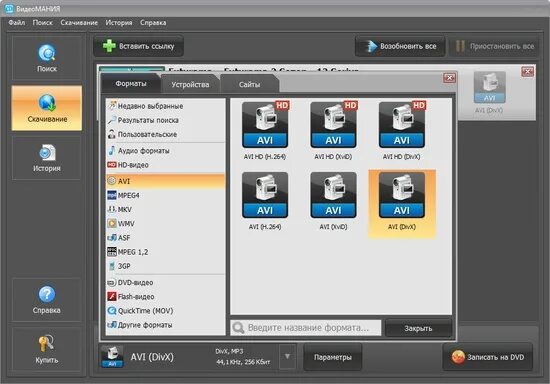550x384 pixels.
Task: Select the MPEG4 category
Action: point(165,195)
